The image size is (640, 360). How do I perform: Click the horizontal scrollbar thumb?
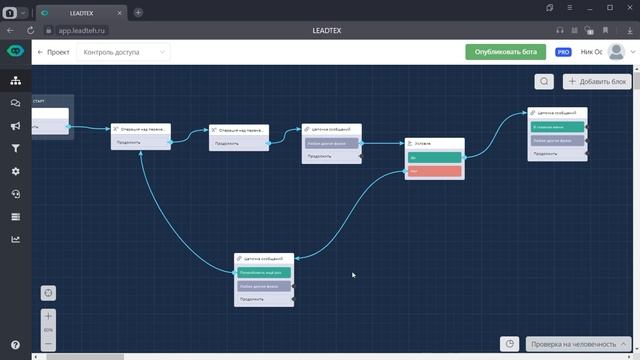[x=85, y=357]
